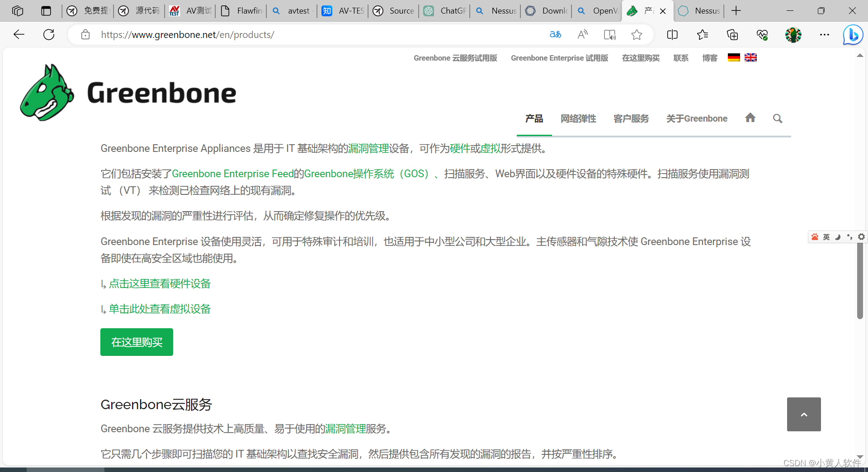The height and width of the screenshot is (472, 868).
Task: Open site search magnifier icon
Action: pyautogui.click(x=778, y=118)
